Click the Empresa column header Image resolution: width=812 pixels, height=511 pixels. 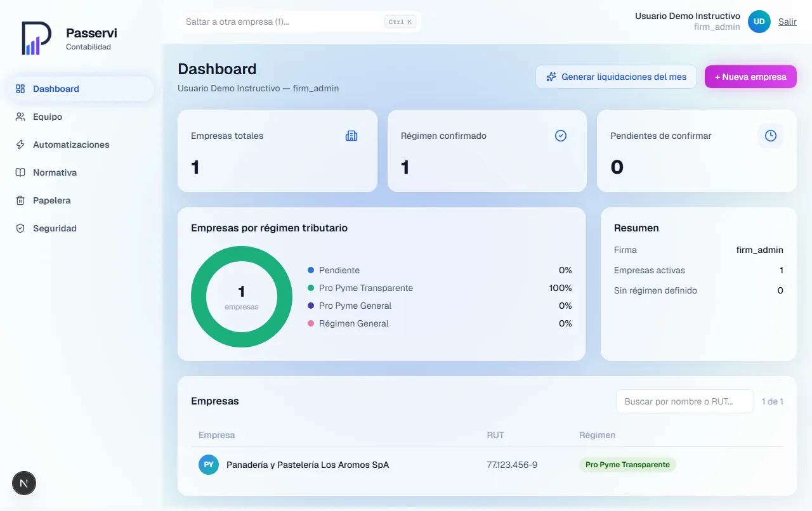(217, 435)
